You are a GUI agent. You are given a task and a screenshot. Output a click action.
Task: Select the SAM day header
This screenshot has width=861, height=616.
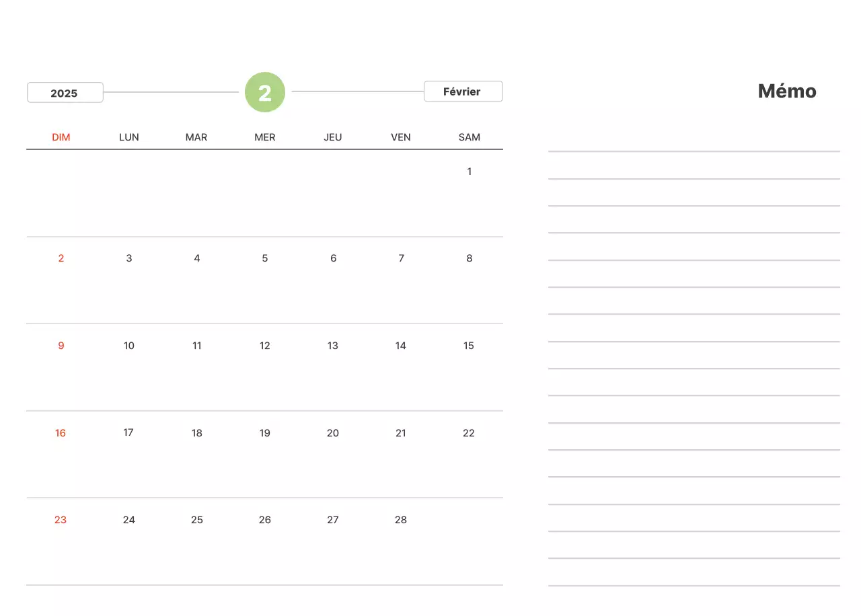(x=469, y=137)
